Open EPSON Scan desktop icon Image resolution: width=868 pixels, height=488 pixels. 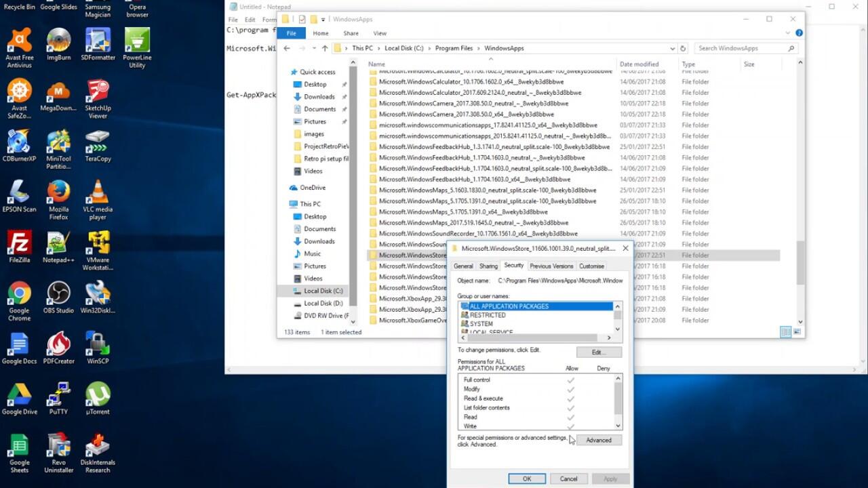coord(19,197)
